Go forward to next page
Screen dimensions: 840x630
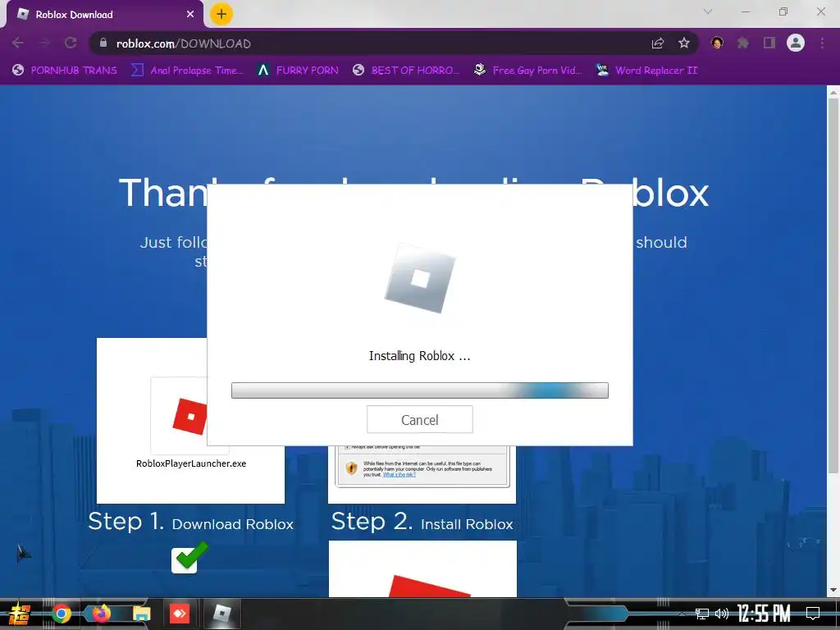point(44,43)
